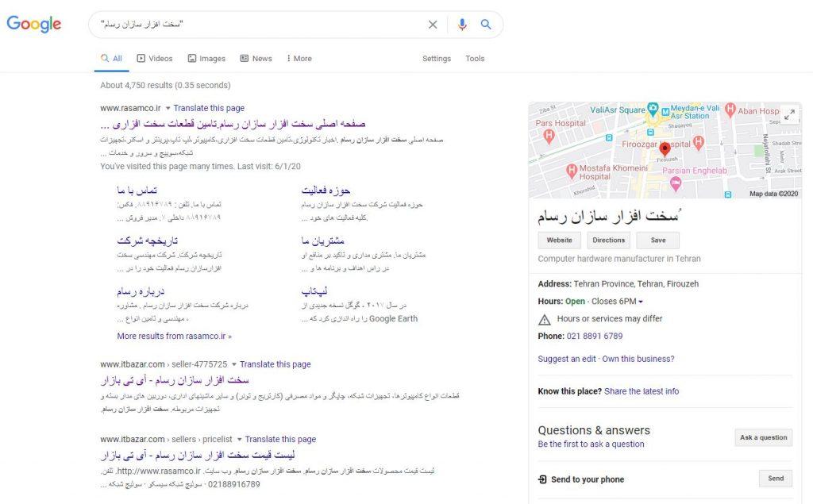This screenshot has width=813, height=504.
Task: Click inside the Google search text field
Action: tap(262, 25)
